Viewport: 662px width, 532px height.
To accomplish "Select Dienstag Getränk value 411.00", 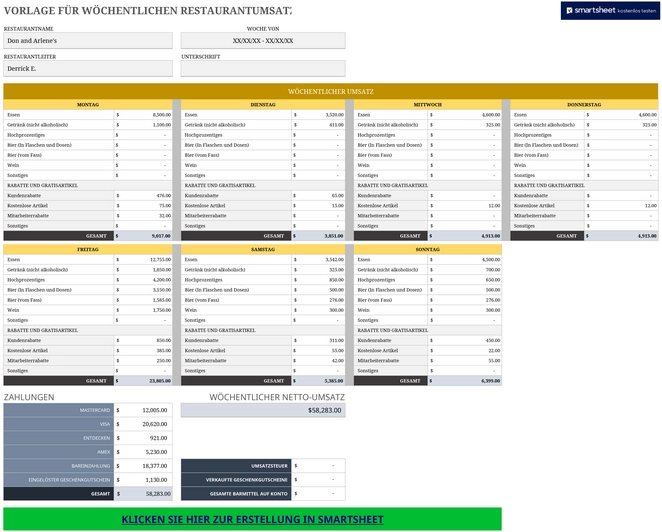I will pos(318,125).
